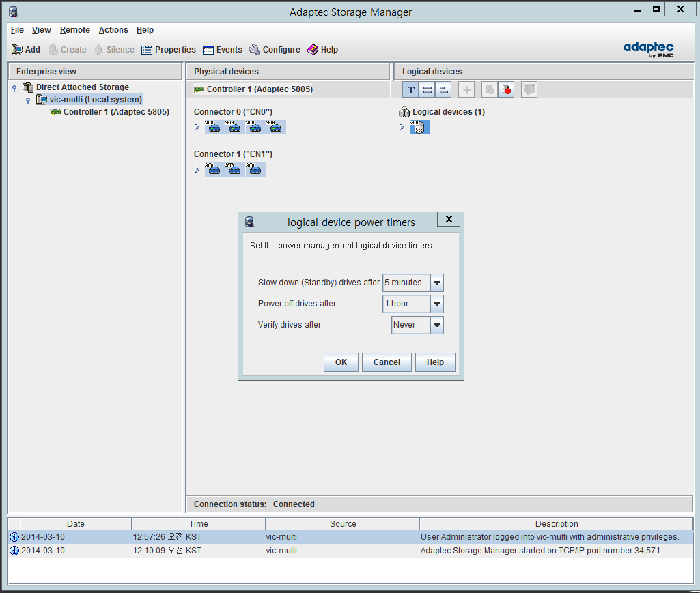
Task: Cancel the power timers dialog
Action: pos(387,362)
